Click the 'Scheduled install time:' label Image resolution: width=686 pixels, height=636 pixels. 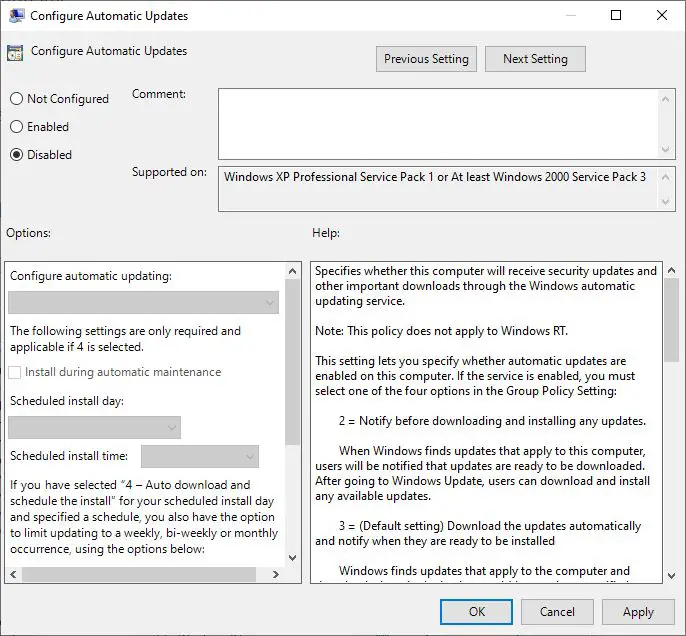pos(69,456)
